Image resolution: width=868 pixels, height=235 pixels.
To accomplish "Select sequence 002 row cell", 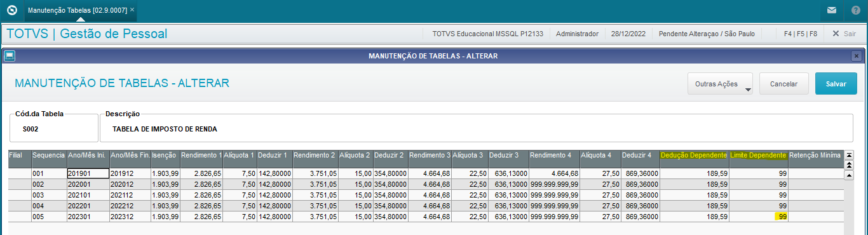I will coord(49,184).
